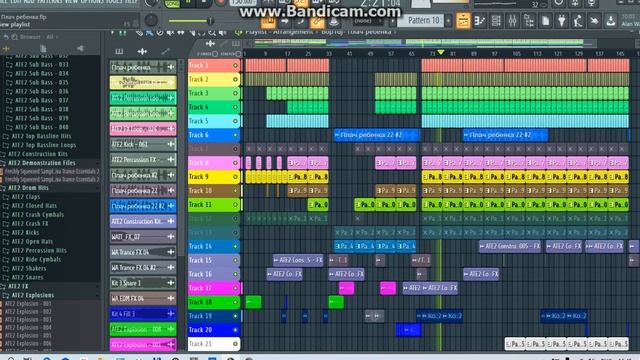Mute Track 1 using its green dot

pos(235,65)
